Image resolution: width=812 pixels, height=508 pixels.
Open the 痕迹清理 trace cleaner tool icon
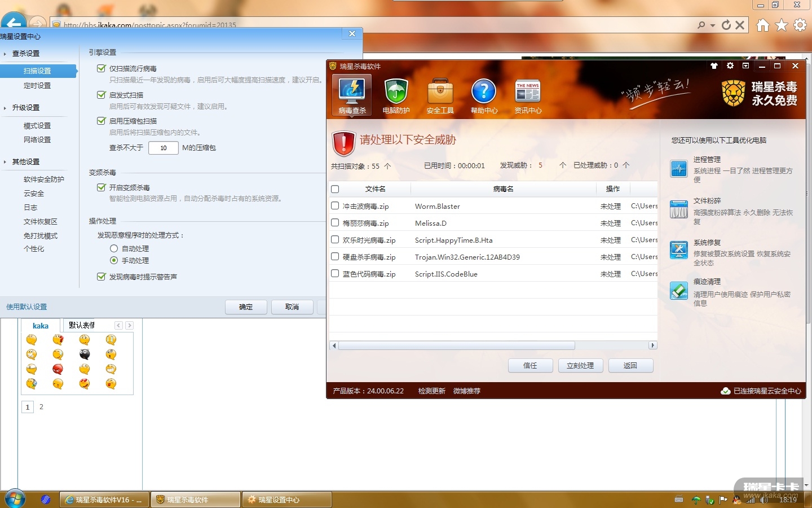679,291
